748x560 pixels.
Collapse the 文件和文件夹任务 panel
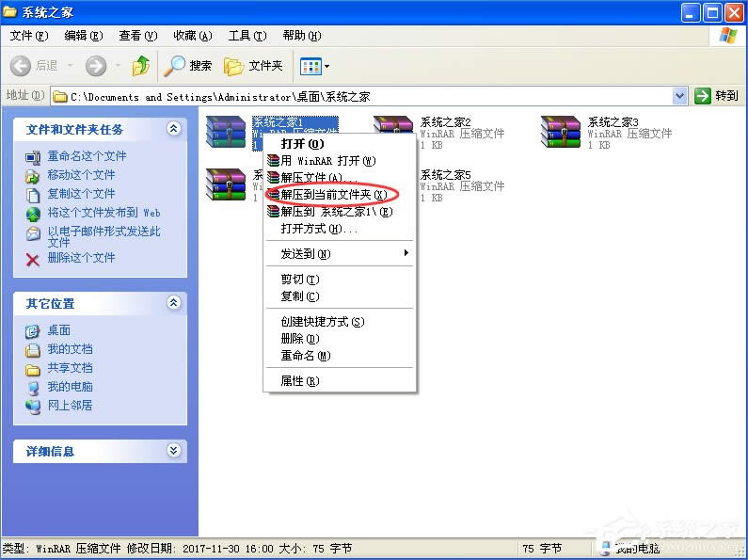tap(173, 129)
